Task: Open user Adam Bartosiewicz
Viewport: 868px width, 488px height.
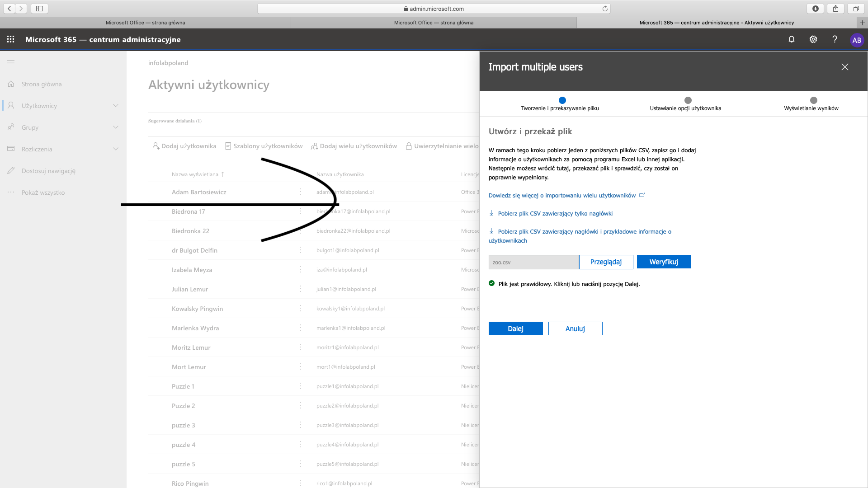Action: [x=199, y=192]
